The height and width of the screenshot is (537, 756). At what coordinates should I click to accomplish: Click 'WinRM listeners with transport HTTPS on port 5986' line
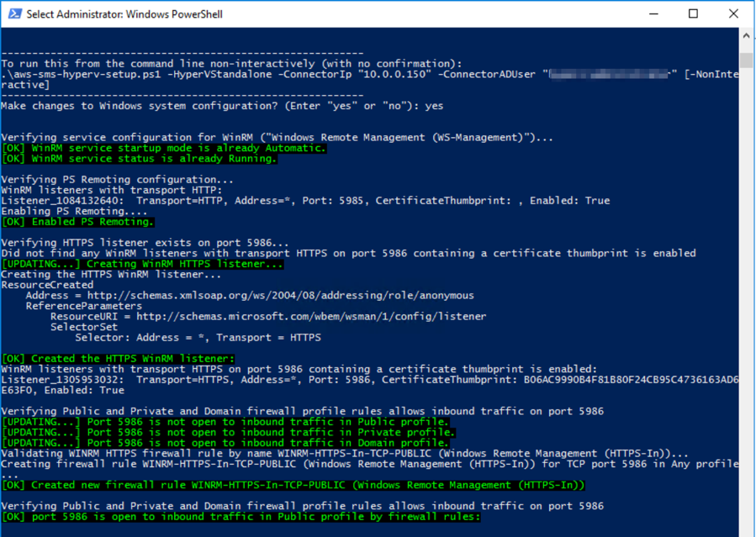[x=299, y=370]
